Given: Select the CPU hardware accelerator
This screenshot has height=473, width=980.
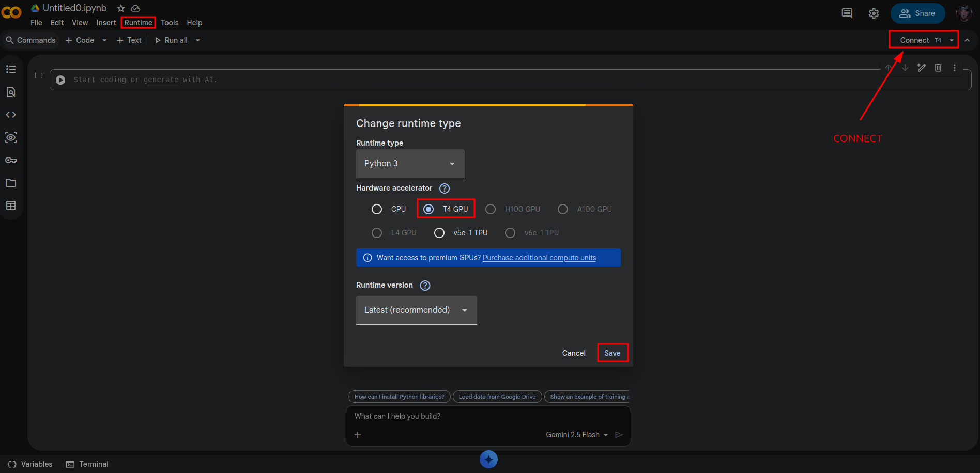Looking at the screenshot, I should tap(377, 209).
